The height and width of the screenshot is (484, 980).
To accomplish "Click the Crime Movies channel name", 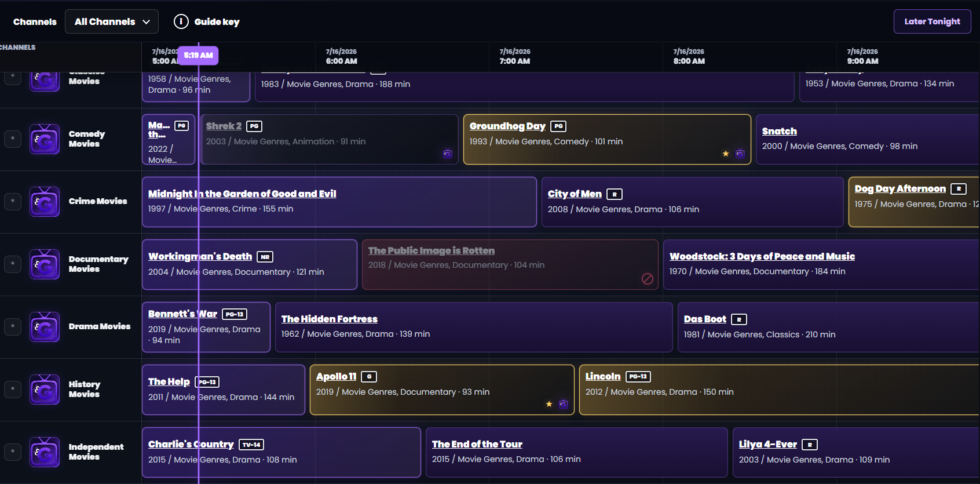I will coord(98,201).
